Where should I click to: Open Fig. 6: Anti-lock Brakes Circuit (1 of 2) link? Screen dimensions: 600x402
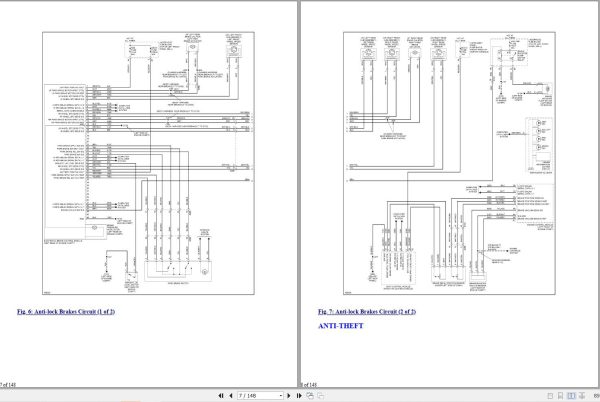66,311
